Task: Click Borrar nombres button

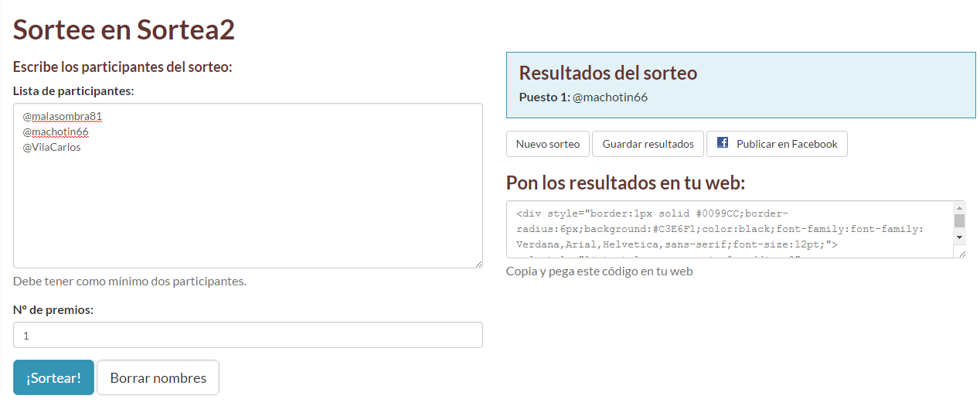Action: tap(158, 377)
